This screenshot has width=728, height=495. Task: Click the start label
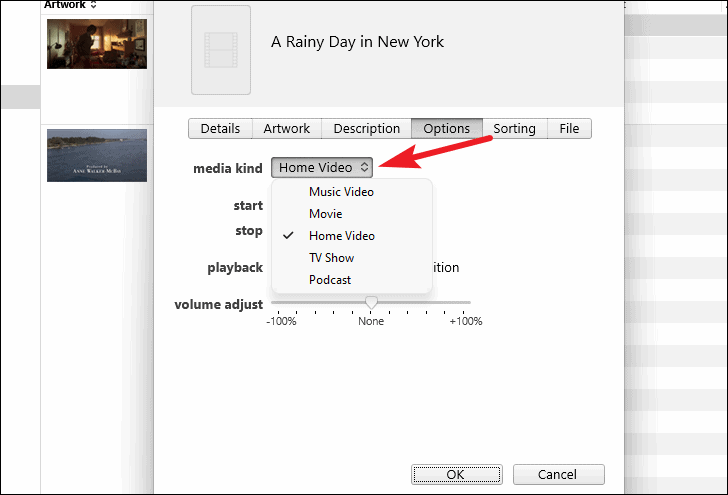coord(248,206)
